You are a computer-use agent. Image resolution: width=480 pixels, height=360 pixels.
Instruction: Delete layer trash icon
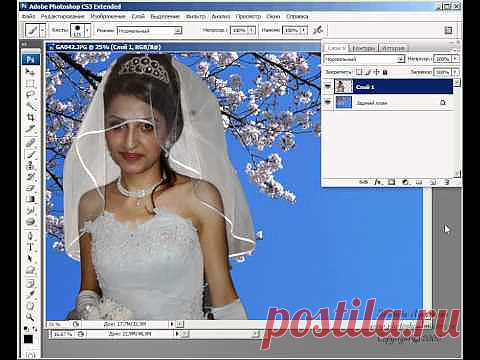point(447,182)
